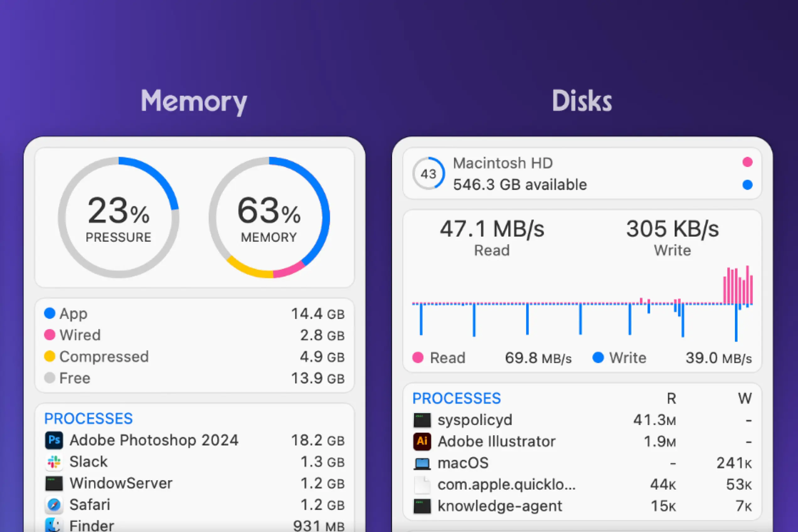Open the memory PROCESSES header
Image resolution: width=798 pixels, height=532 pixels.
pos(88,419)
